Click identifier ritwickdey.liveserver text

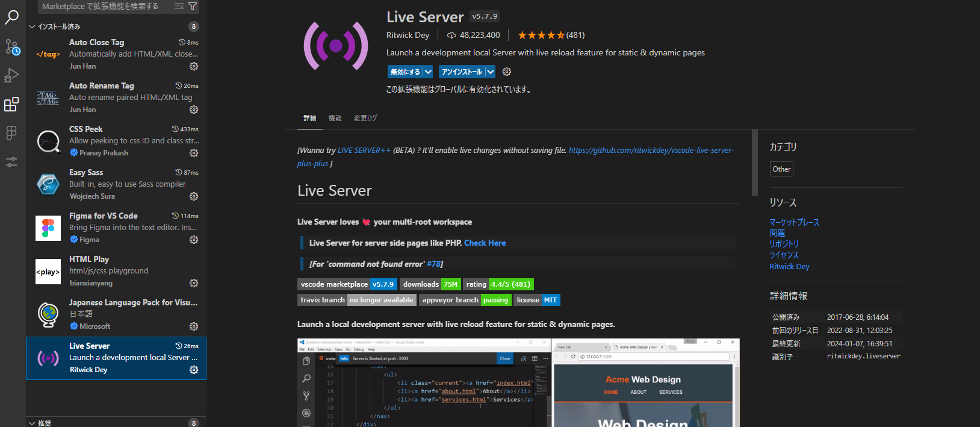coord(863,357)
